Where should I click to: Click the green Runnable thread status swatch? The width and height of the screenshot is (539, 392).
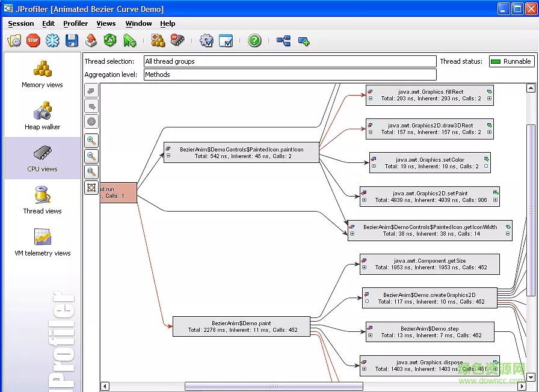click(495, 61)
